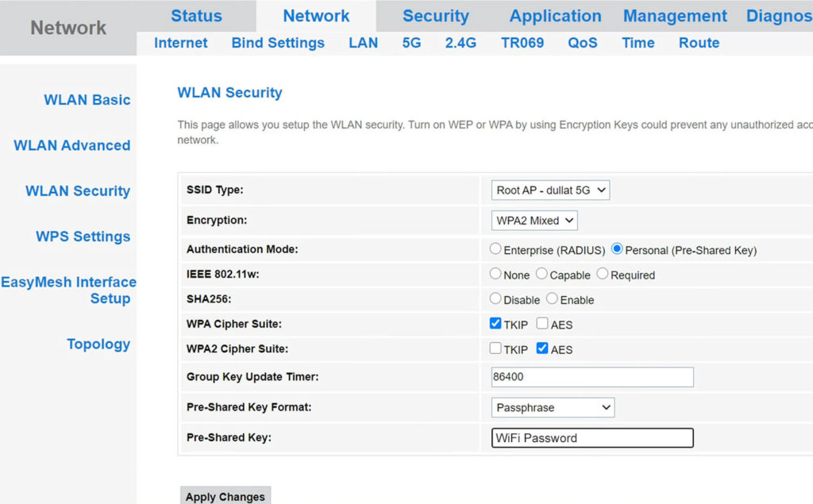Open the 2.4G settings tab
Screen dimensions: 813x504
click(x=460, y=43)
